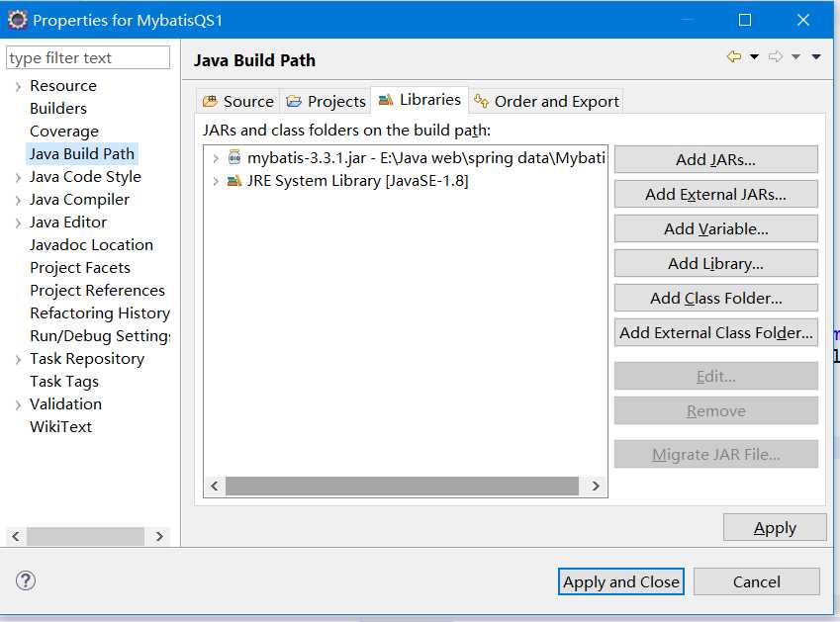This screenshot has width=840, height=622.
Task: Expand the Java Compiler node
Action: click(x=18, y=201)
